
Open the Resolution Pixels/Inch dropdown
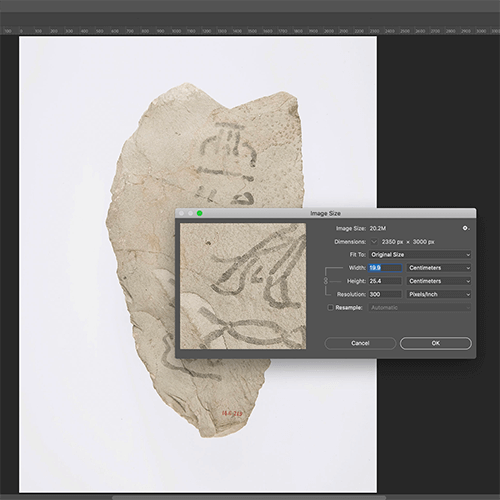tap(439, 294)
